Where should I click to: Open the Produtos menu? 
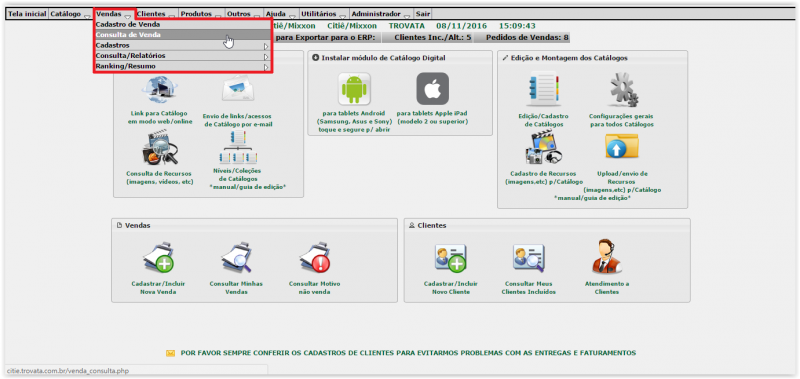tap(202, 14)
